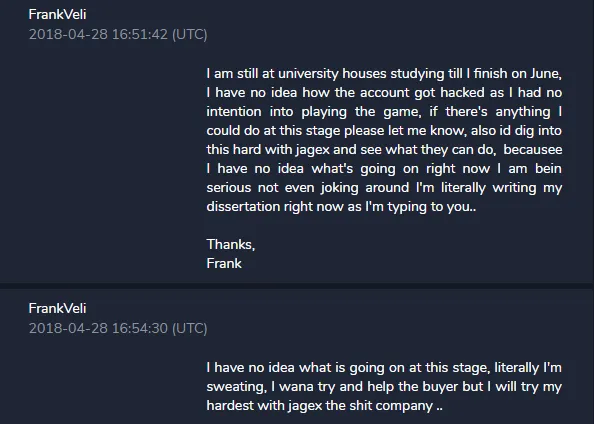
Task: Click the line "I have no idea how the account"
Action: coord(384,92)
